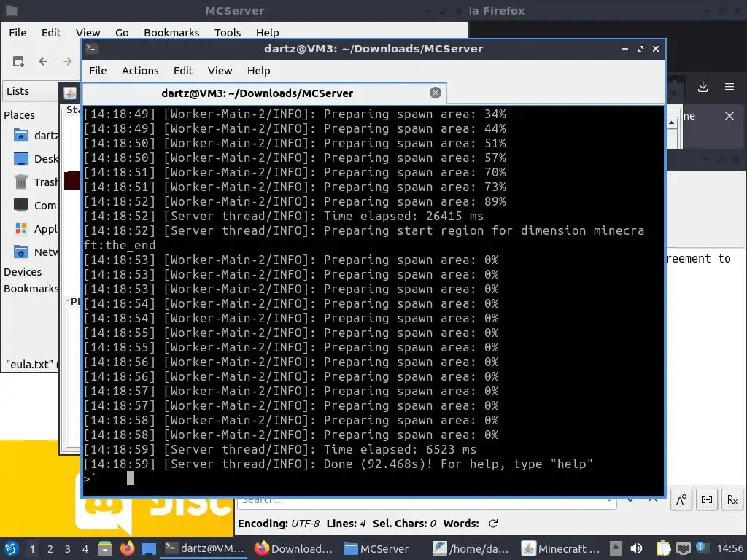
Task: Switch to workspace 1
Action: click(x=32, y=549)
